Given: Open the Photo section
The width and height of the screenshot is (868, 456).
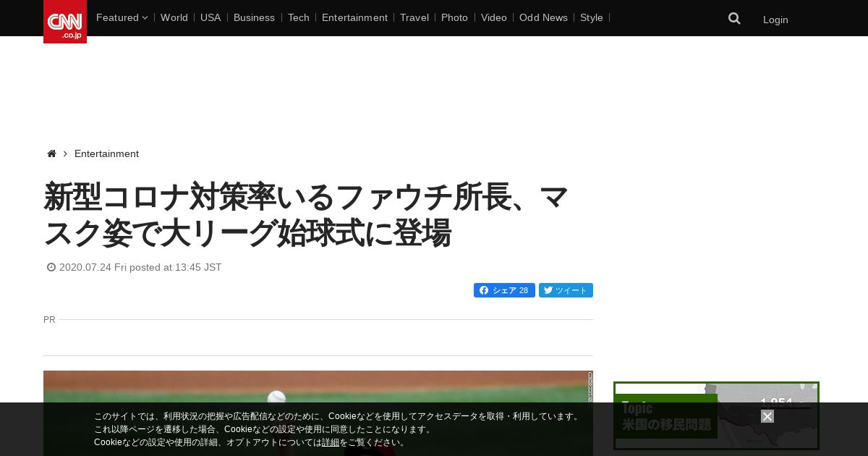Looking at the screenshot, I should 454,17.
